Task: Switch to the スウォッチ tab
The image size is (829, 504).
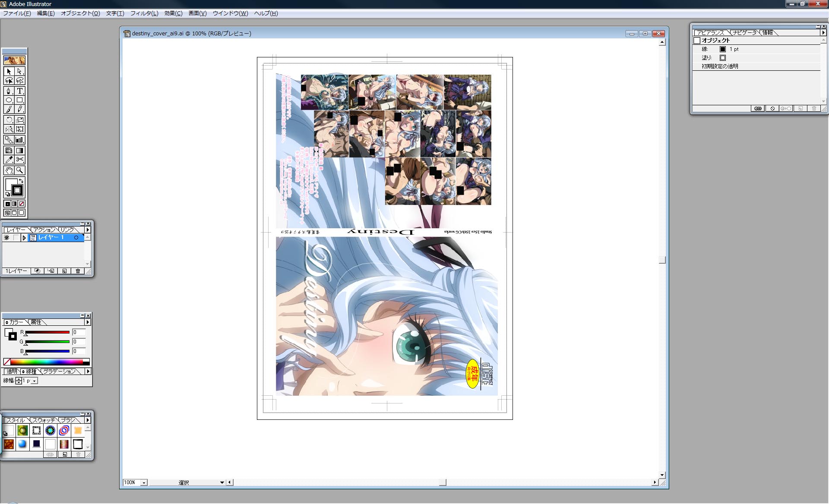Action: [44, 420]
